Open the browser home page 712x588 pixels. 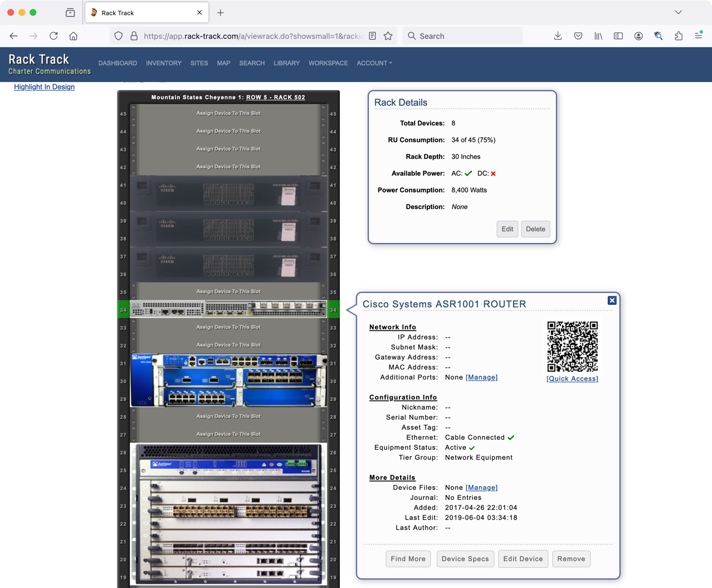pyautogui.click(x=74, y=36)
